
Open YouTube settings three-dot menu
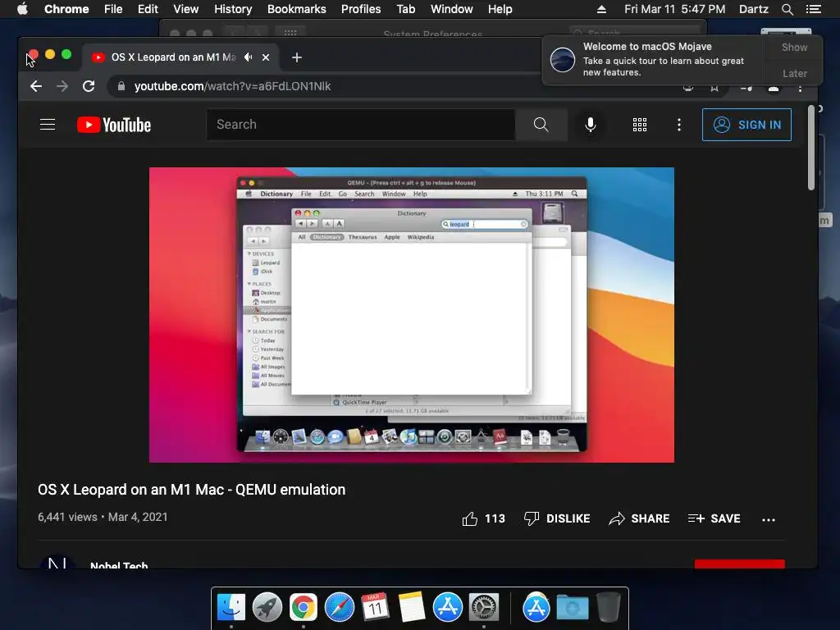coord(679,125)
